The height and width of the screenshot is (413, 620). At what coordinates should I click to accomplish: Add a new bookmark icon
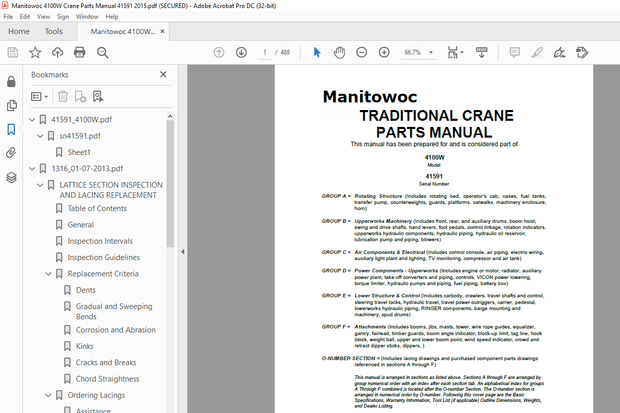[x=80, y=96]
